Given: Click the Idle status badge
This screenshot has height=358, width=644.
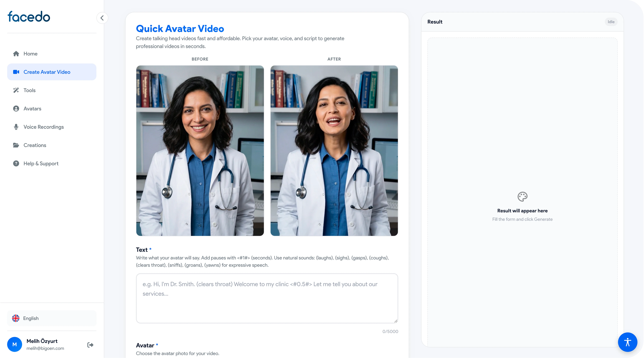Looking at the screenshot, I should [x=611, y=22].
